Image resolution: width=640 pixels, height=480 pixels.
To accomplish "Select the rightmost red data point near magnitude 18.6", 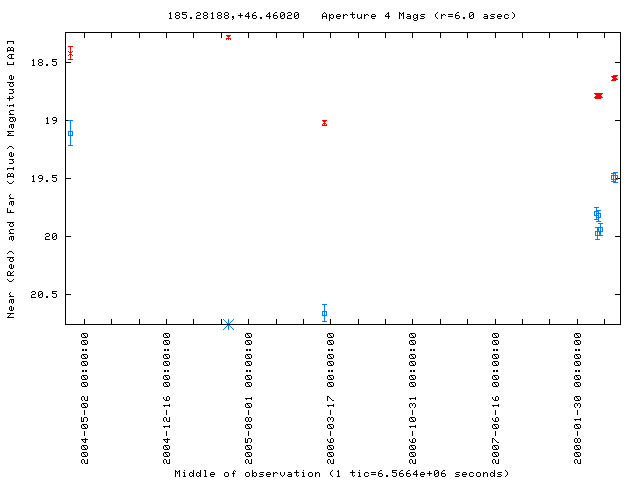I will click(x=614, y=78).
